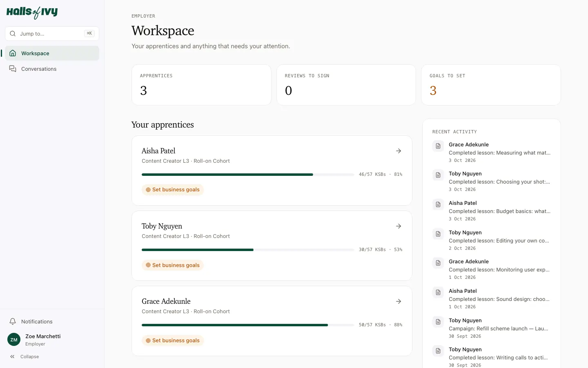The image size is (588, 368).
Task: Click 'Completed lesson: Monitoring user exp...' text
Action: point(499,270)
